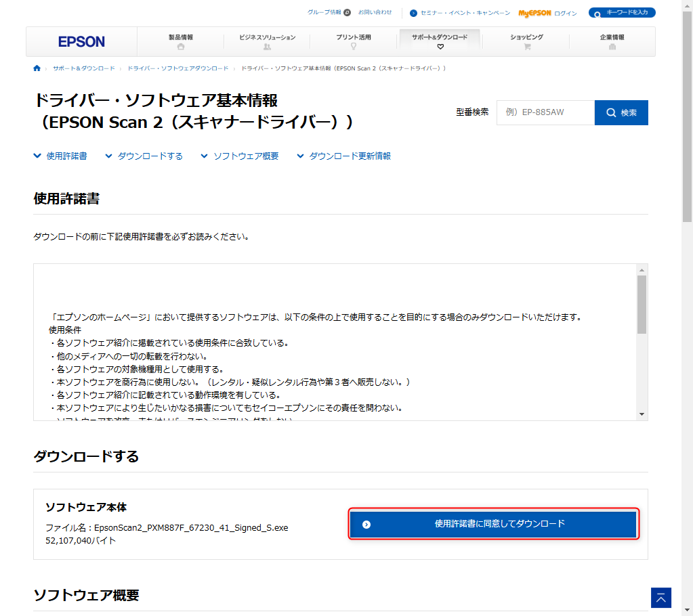The image size is (693, 616).
Task: Click license line 本ソフトウェアを商行為に使用しない
Action: 230,382
